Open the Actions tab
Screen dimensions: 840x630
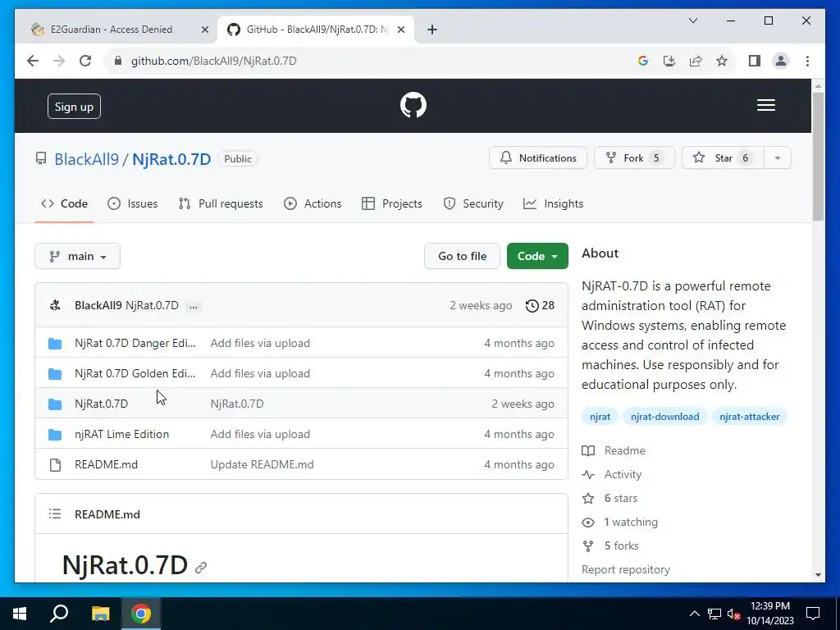[x=313, y=204]
